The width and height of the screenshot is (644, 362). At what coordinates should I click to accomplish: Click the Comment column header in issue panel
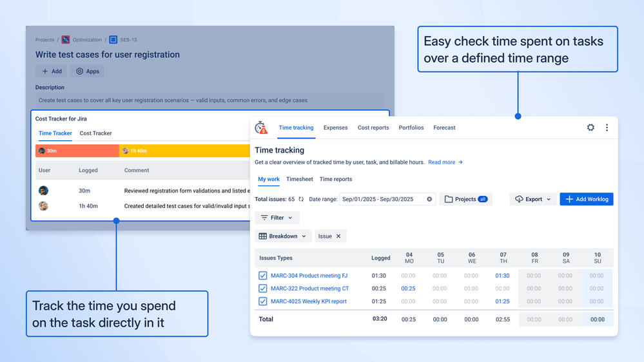pyautogui.click(x=137, y=170)
